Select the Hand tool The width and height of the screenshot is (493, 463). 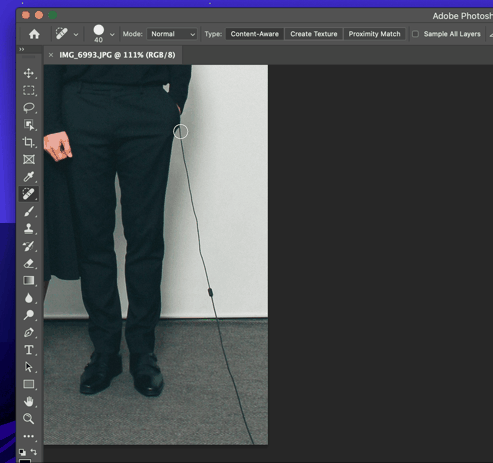click(x=29, y=401)
